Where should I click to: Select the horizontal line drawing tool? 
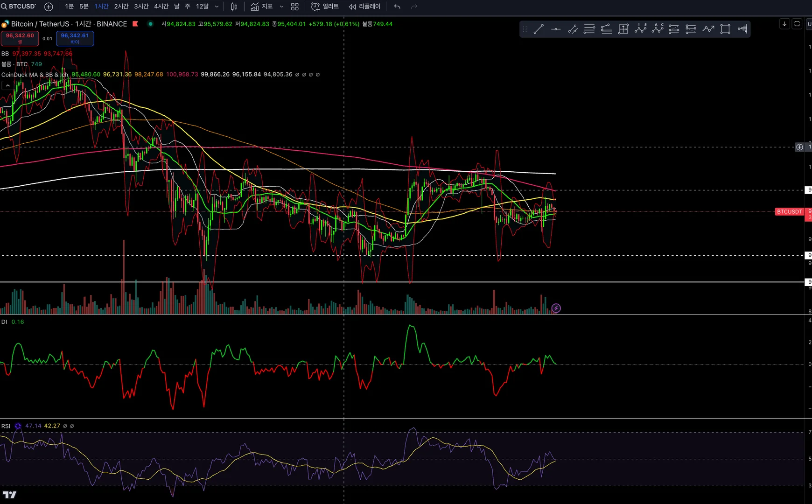[555, 29]
